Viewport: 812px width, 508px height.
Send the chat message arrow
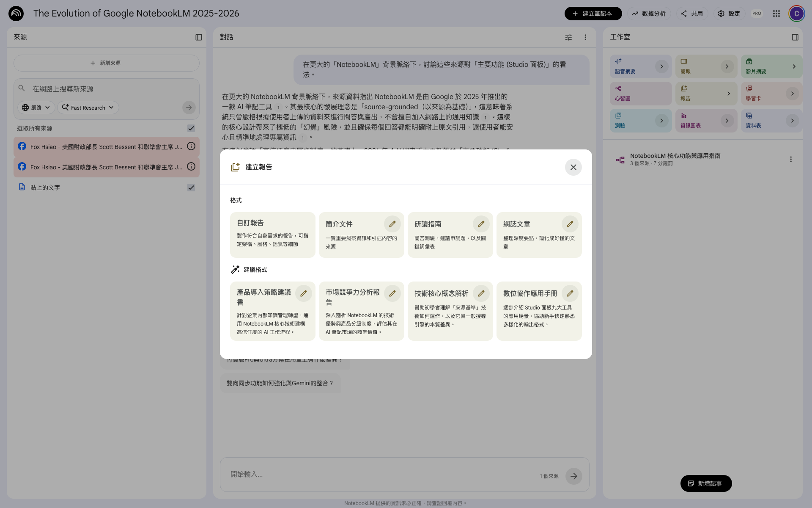coord(573,476)
